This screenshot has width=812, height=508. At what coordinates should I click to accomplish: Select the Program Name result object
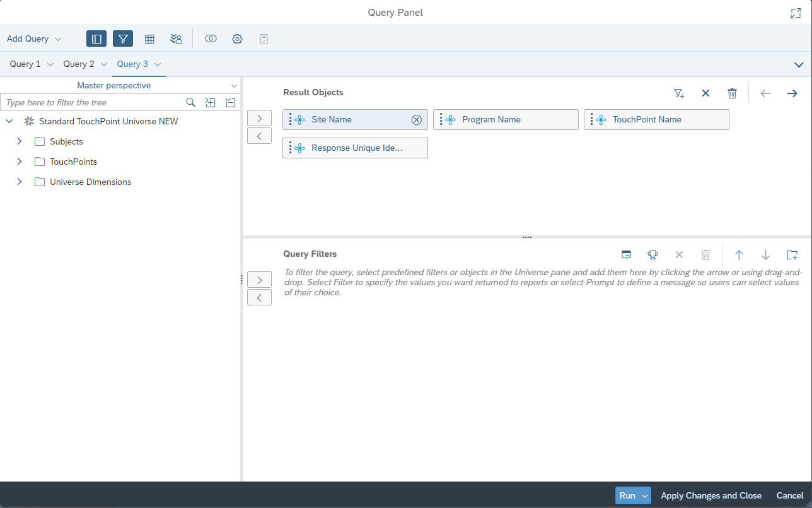[506, 120]
